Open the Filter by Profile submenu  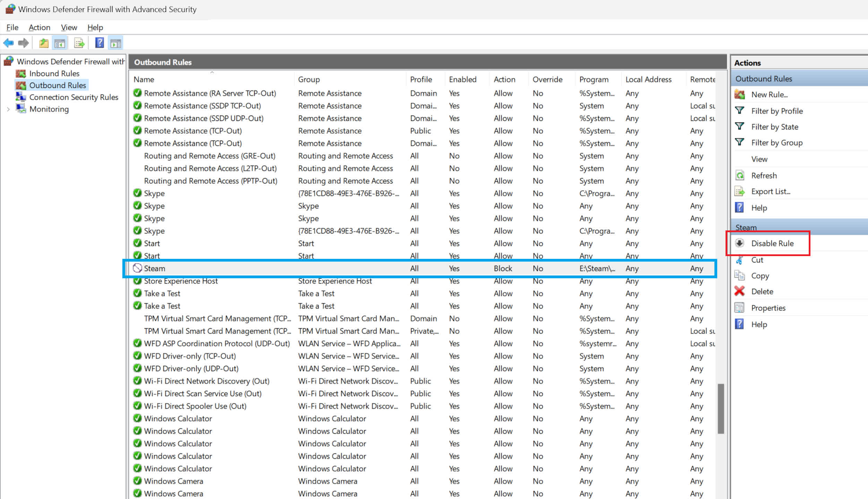click(x=776, y=111)
